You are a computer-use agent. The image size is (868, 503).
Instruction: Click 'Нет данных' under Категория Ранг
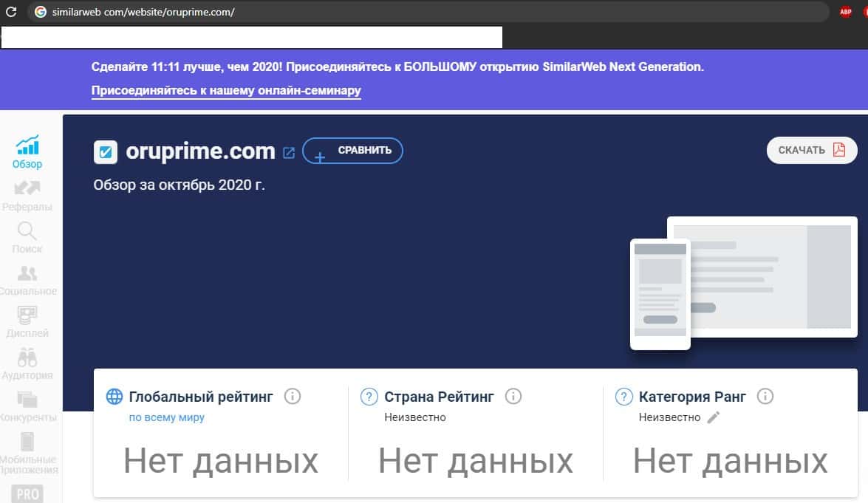click(x=730, y=461)
